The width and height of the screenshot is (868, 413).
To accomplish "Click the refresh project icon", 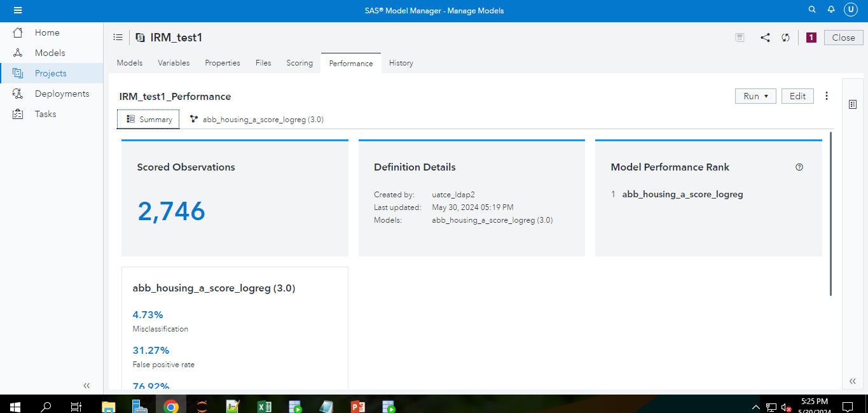I will click(785, 38).
